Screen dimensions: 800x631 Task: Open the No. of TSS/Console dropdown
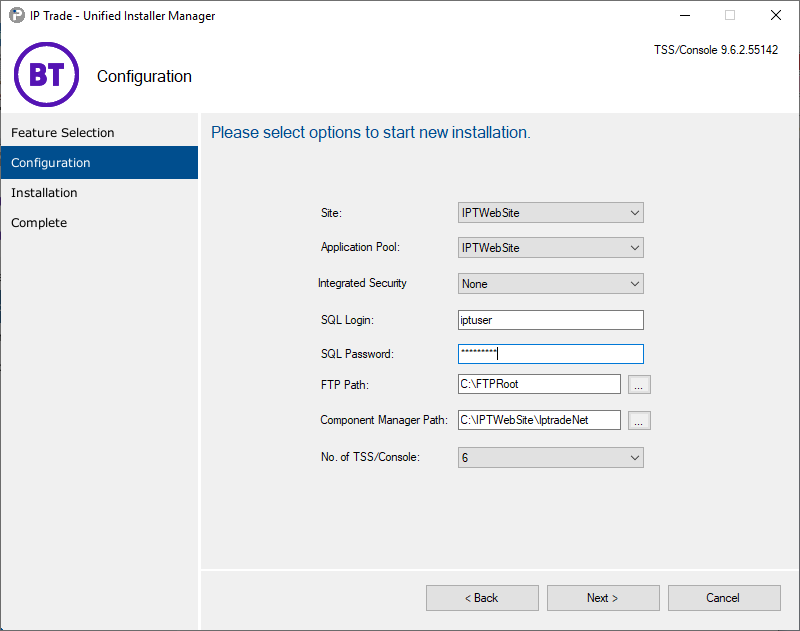(x=633, y=457)
